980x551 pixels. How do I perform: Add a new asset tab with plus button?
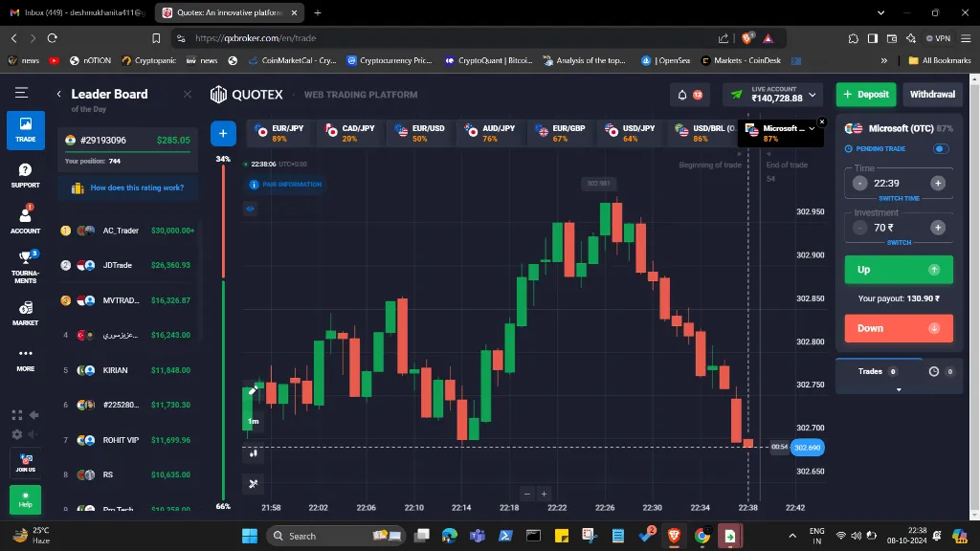(223, 133)
